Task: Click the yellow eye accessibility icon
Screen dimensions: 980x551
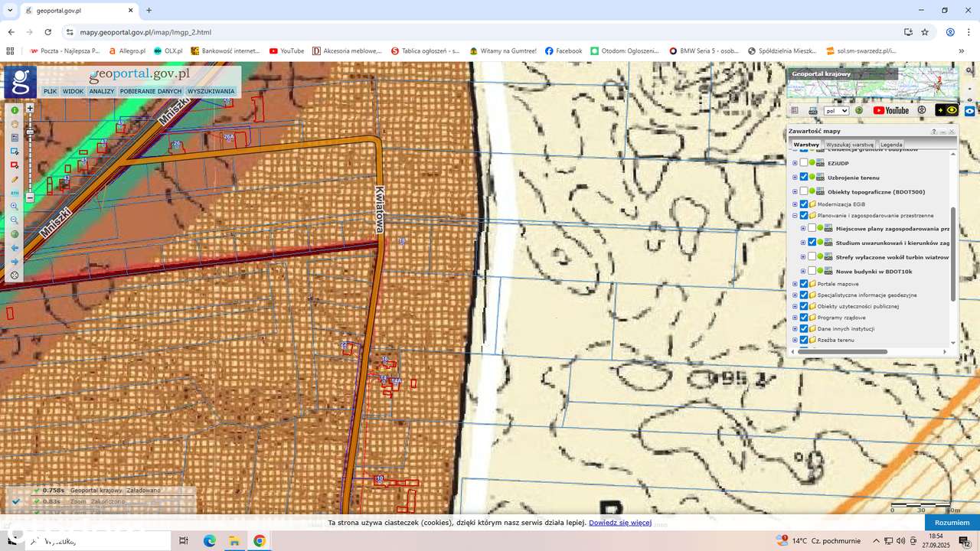Action: pos(947,110)
